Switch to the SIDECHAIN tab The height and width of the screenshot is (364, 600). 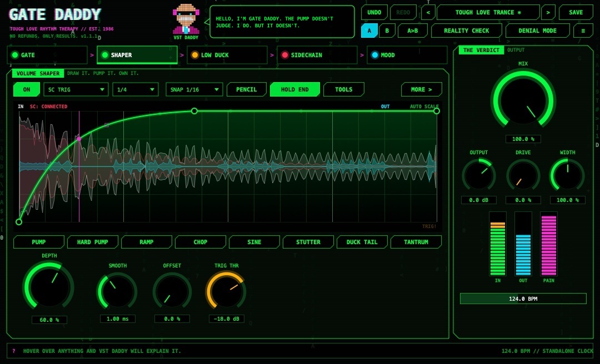(317, 55)
